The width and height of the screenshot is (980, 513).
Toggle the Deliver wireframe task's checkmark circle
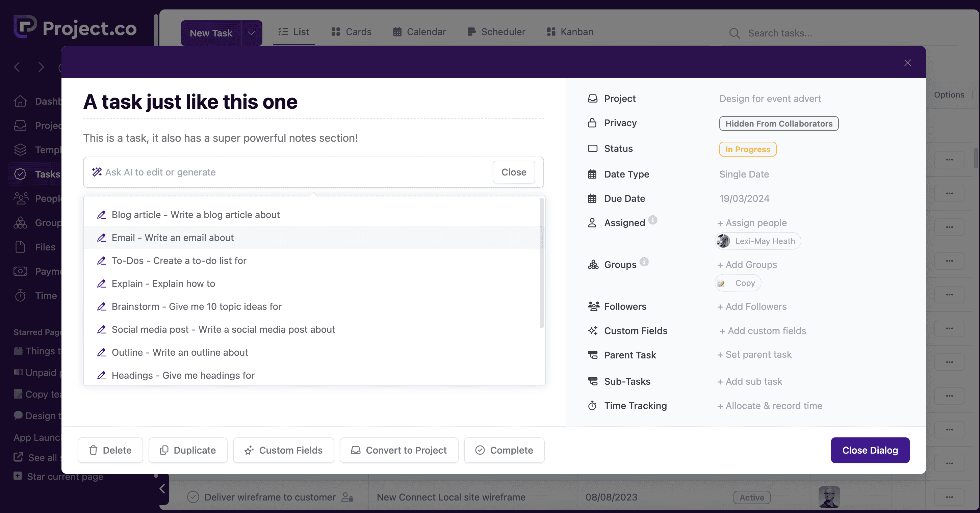(193, 497)
